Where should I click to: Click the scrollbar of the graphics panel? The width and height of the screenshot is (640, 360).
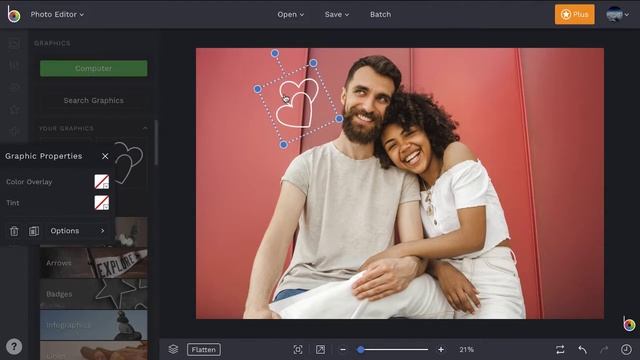(156, 143)
